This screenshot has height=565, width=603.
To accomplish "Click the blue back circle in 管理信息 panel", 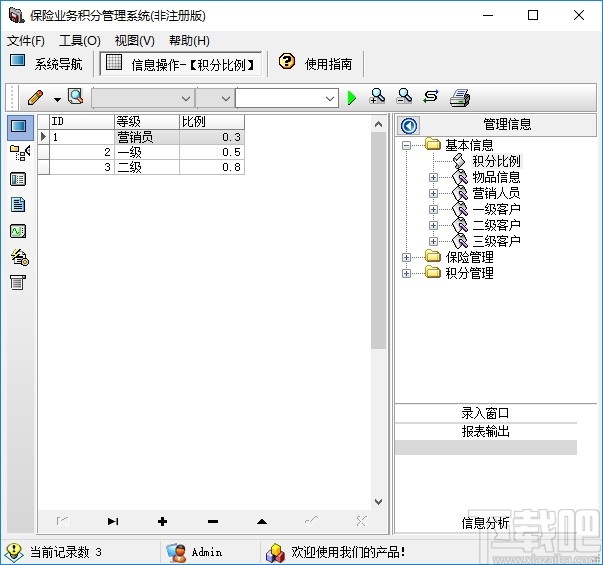I will coord(409,125).
